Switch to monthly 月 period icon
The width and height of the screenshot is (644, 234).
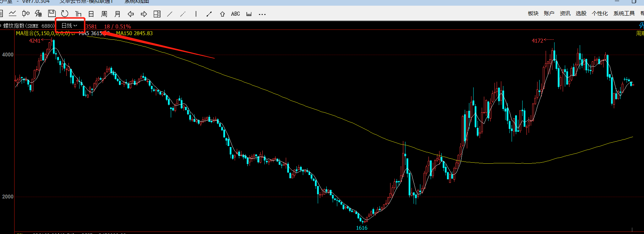118,14
